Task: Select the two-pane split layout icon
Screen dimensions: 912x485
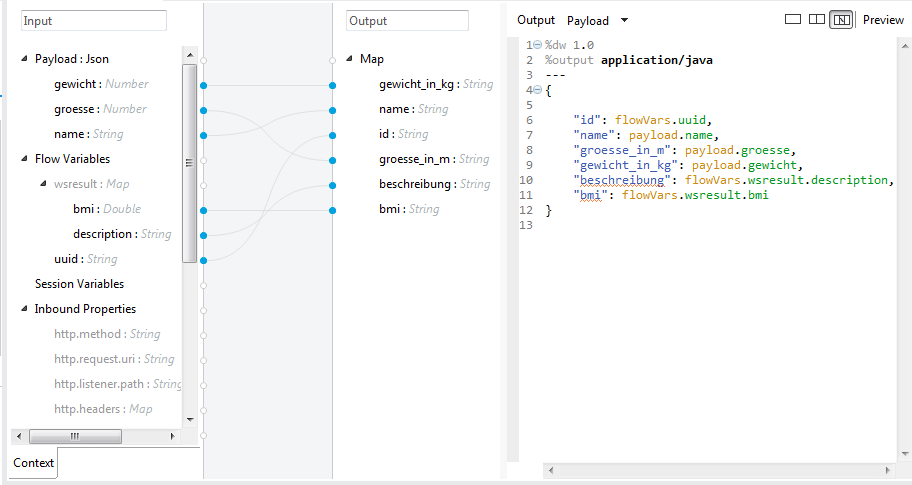Action: pos(817,20)
